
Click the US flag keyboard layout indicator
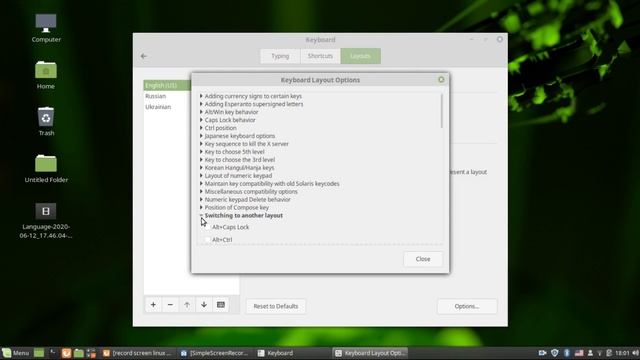tap(579, 353)
